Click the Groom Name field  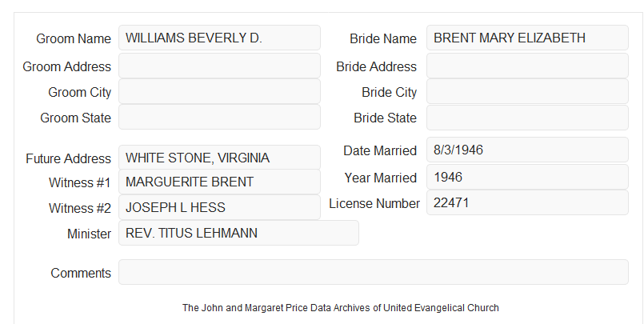coord(219,38)
